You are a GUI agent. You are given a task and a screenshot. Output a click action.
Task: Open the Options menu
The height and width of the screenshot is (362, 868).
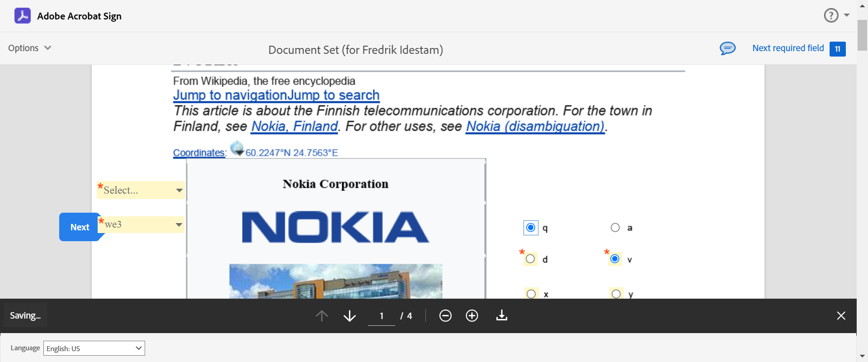(30, 48)
